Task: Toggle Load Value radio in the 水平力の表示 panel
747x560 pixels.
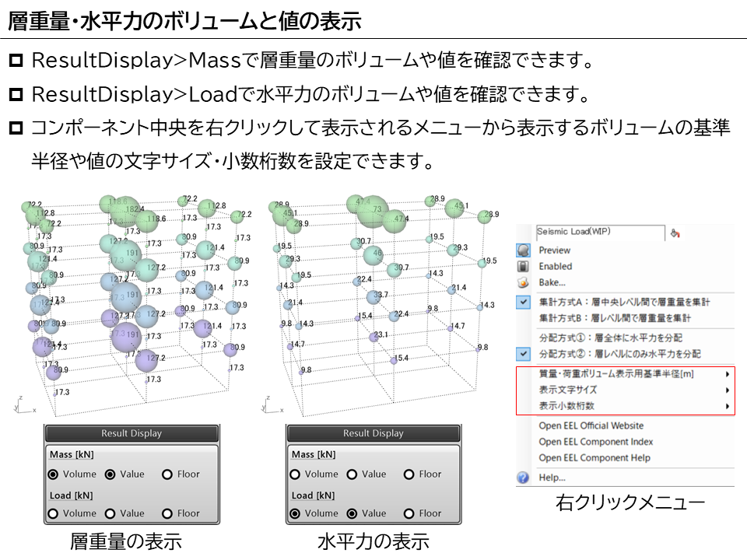Action: click(352, 514)
